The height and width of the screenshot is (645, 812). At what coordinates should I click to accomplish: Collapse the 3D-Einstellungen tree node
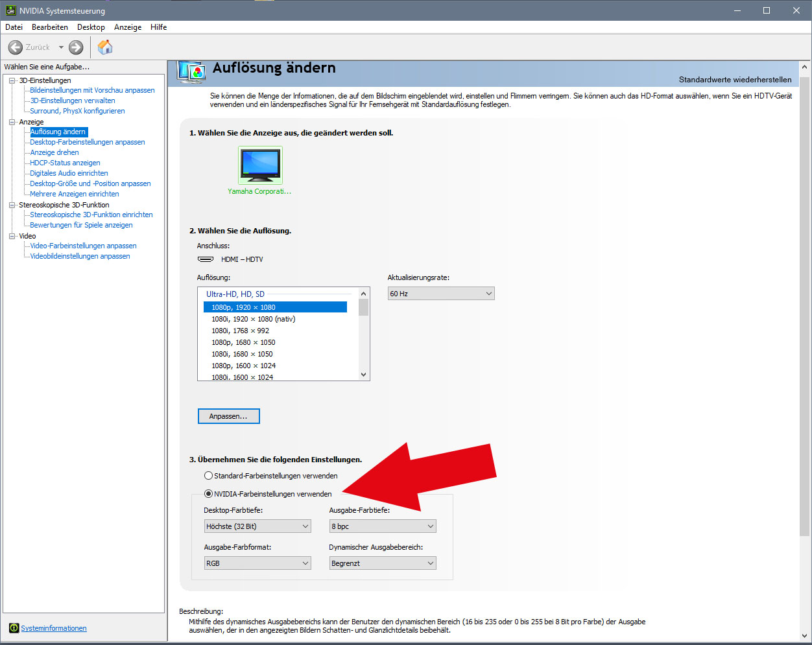click(x=12, y=80)
